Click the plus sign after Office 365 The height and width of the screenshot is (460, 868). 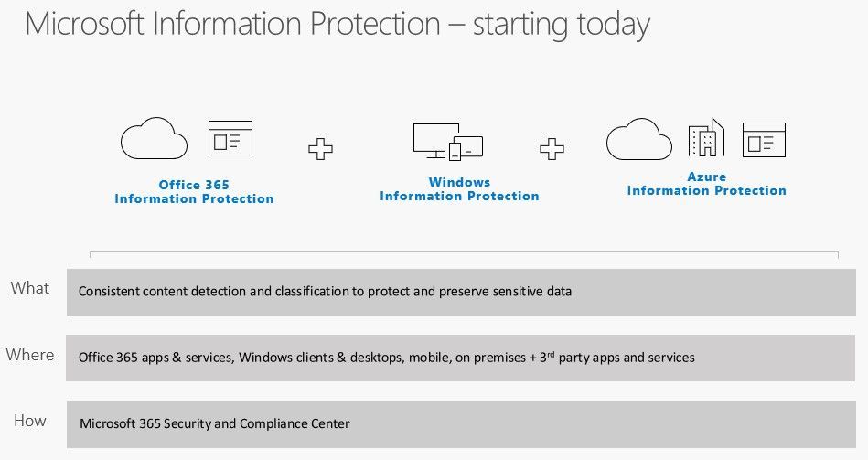(x=320, y=148)
